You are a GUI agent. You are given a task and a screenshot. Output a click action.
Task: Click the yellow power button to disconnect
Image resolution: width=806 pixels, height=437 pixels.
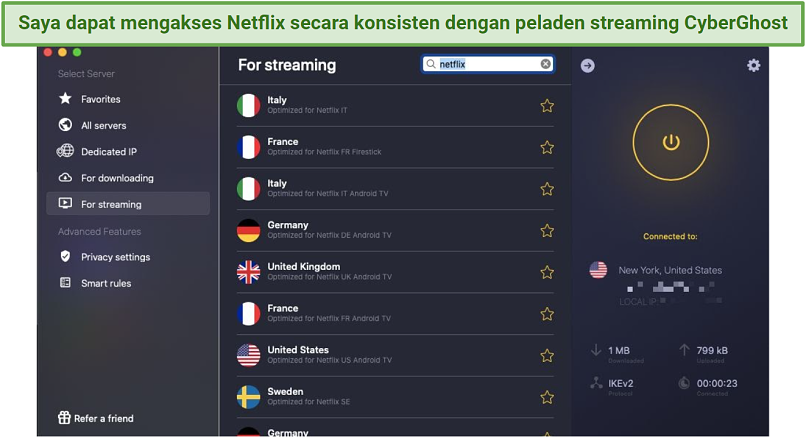click(x=670, y=142)
